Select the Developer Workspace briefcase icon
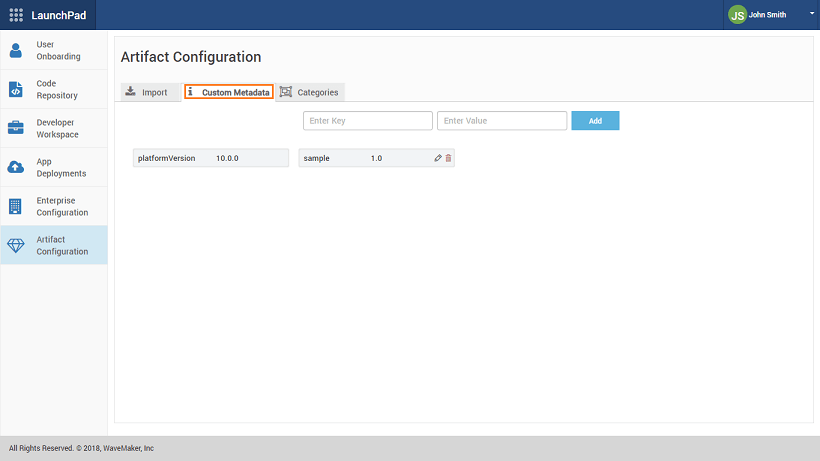 tap(16, 128)
